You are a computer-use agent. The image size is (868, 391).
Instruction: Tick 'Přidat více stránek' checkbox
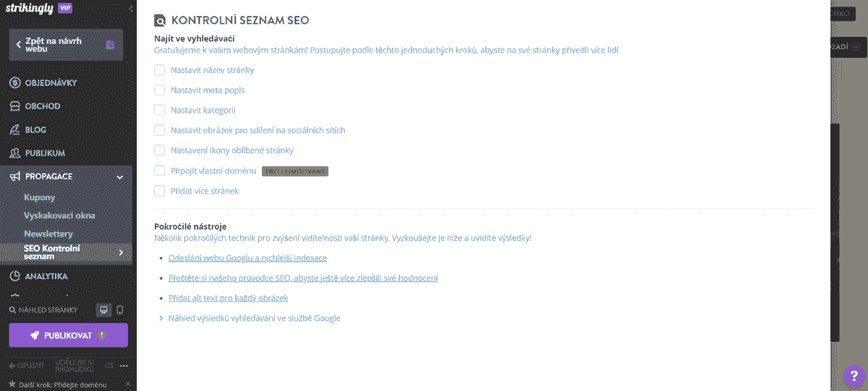(160, 191)
